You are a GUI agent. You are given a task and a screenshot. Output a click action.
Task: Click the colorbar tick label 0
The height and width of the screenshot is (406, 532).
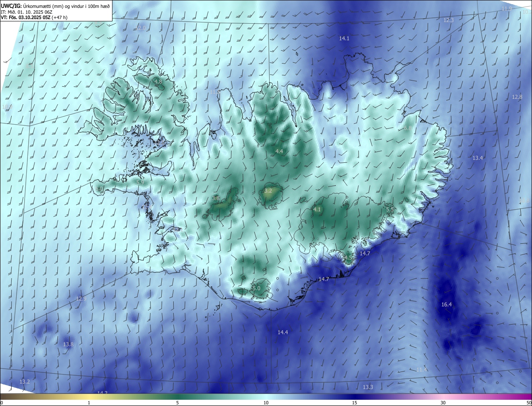[x=2, y=403]
